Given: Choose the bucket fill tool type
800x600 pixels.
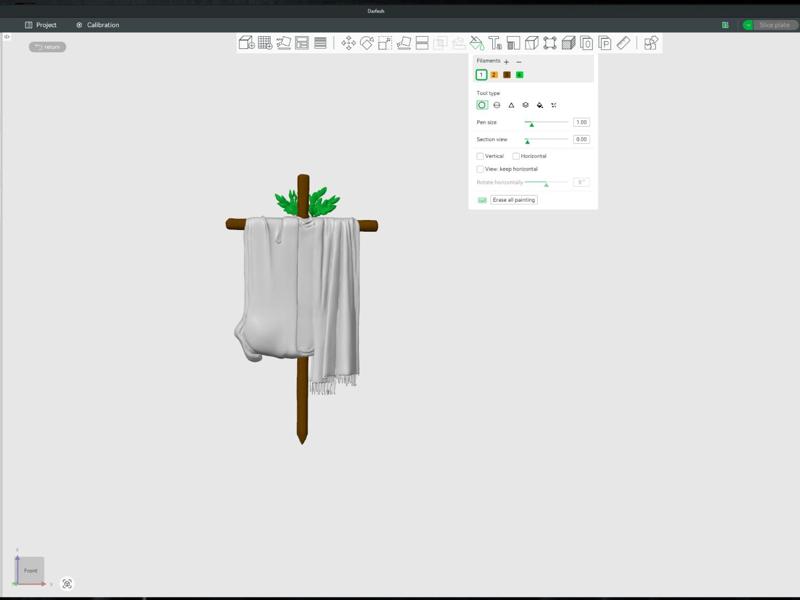Looking at the screenshot, I should tap(540, 105).
